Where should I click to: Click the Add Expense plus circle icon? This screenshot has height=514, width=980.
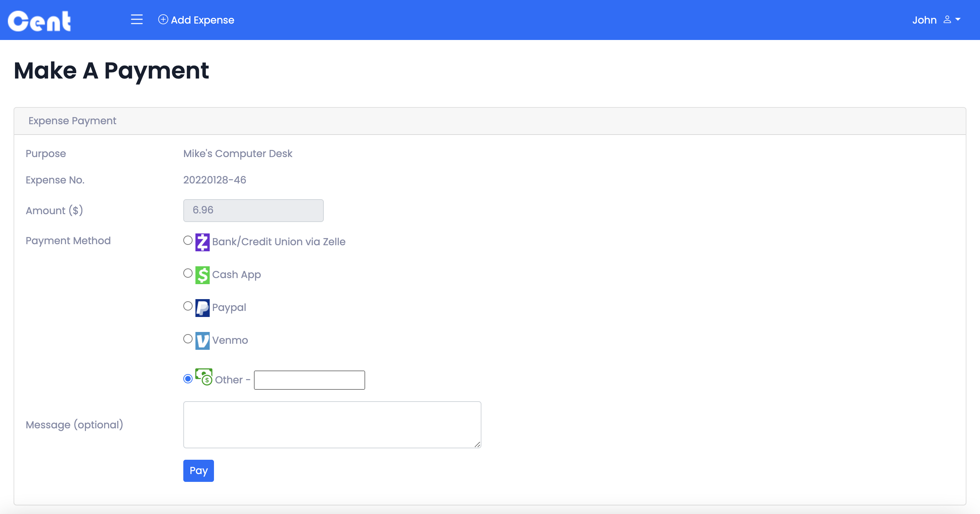[x=163, y=20]
